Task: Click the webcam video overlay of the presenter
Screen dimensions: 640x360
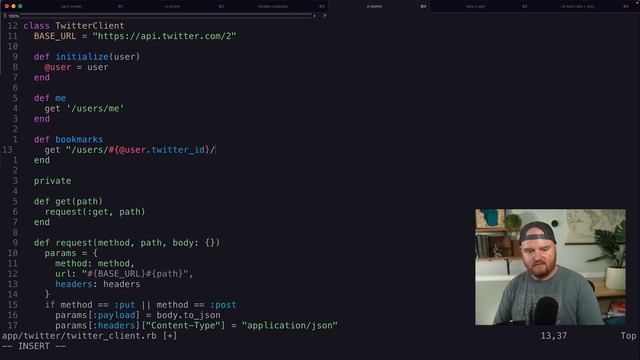Action: pos(550,267)
